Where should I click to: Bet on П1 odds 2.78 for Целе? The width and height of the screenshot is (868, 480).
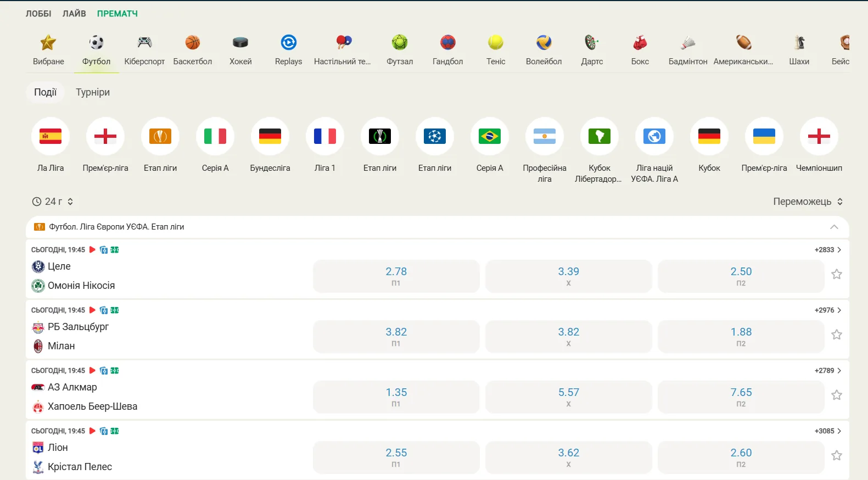(396, 276)
